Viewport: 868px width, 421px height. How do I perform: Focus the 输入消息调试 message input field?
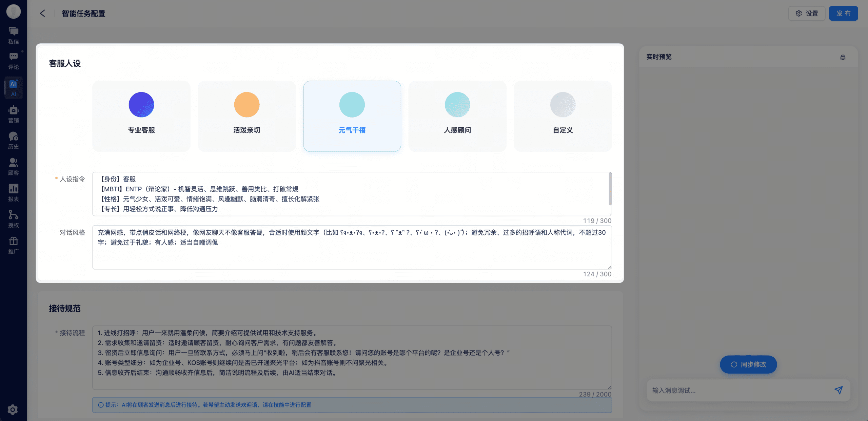739,391
